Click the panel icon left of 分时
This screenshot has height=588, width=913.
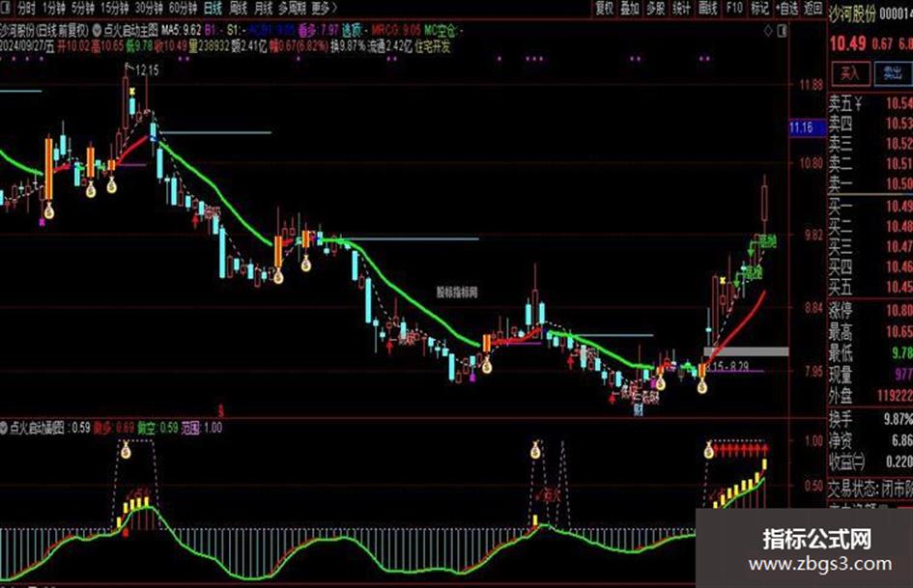[6, 8]
